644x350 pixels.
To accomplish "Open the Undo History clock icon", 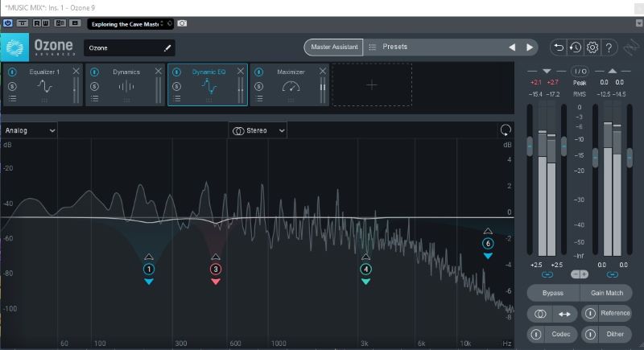I will [575, 47].
